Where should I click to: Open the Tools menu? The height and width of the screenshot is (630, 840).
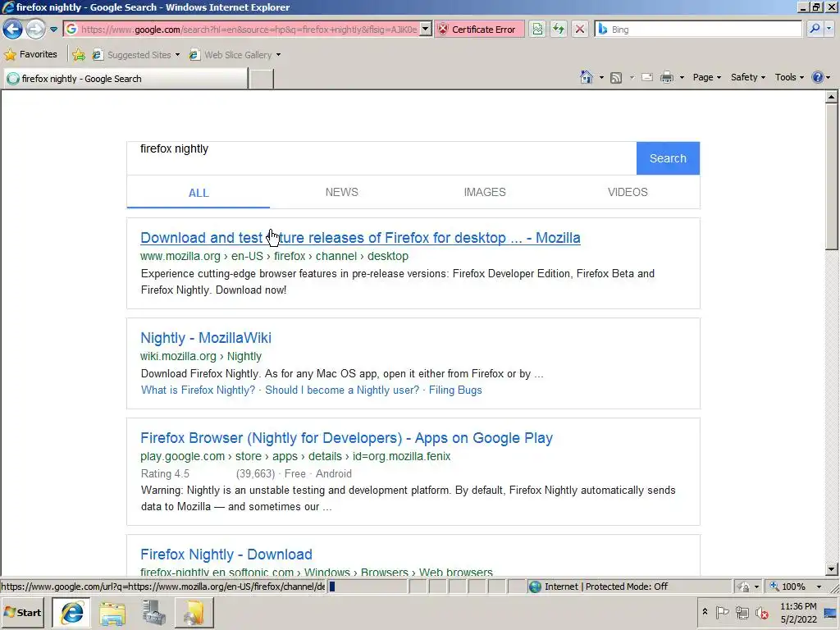click(789, 77)
